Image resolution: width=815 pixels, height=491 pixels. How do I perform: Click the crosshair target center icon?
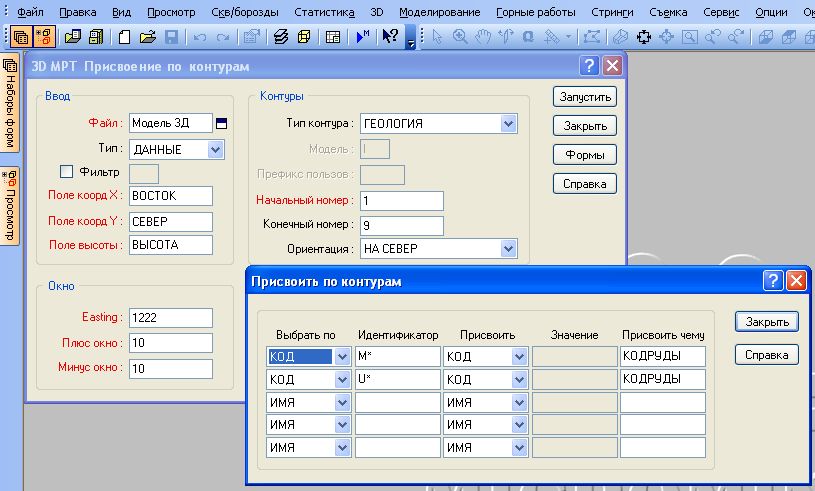[x=666, y=37]
